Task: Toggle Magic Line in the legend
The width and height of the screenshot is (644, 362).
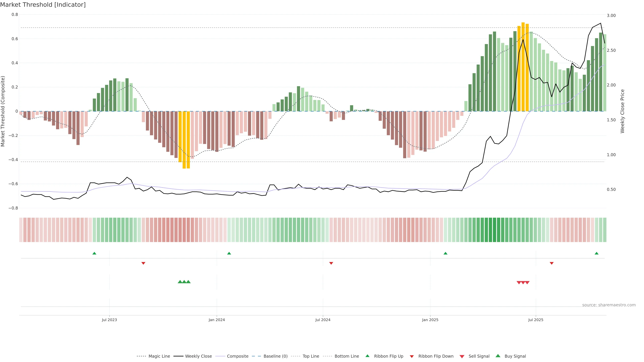Action: click(159, 356)
